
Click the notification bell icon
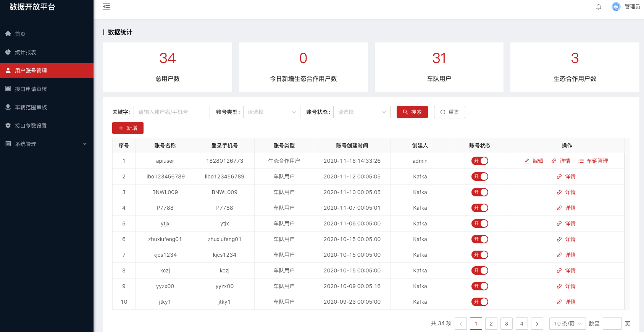pyautogui.click(x=598, y=7)
